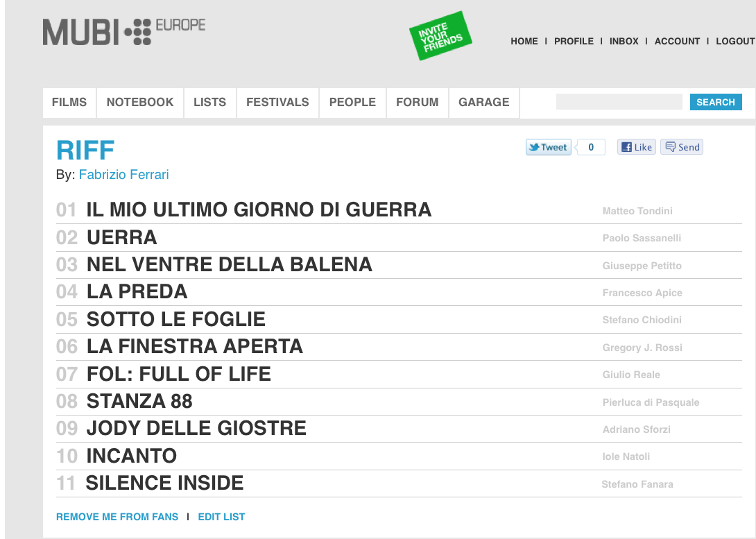Click the Facebook Send button
756x539 pixels.
681,147
